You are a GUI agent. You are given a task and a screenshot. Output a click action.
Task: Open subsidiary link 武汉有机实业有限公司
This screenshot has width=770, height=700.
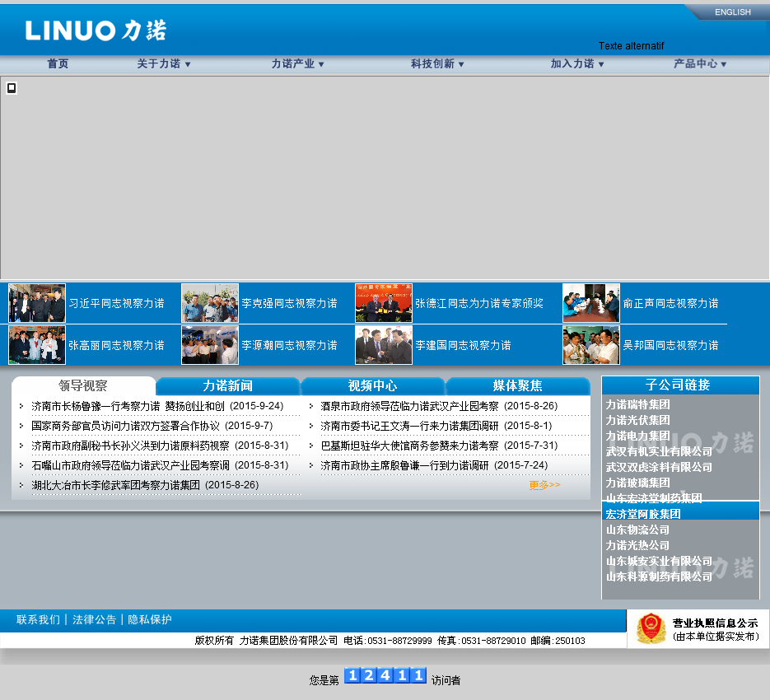point(659,452)
